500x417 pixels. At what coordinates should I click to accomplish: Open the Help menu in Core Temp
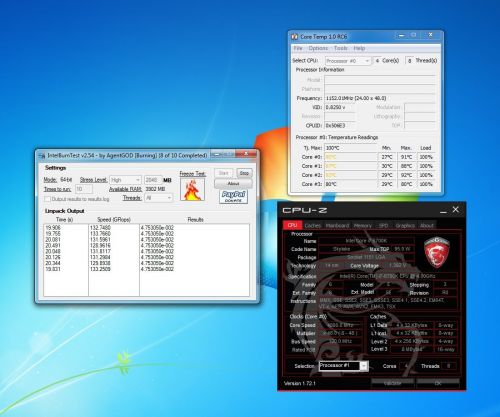coord(359,48)
